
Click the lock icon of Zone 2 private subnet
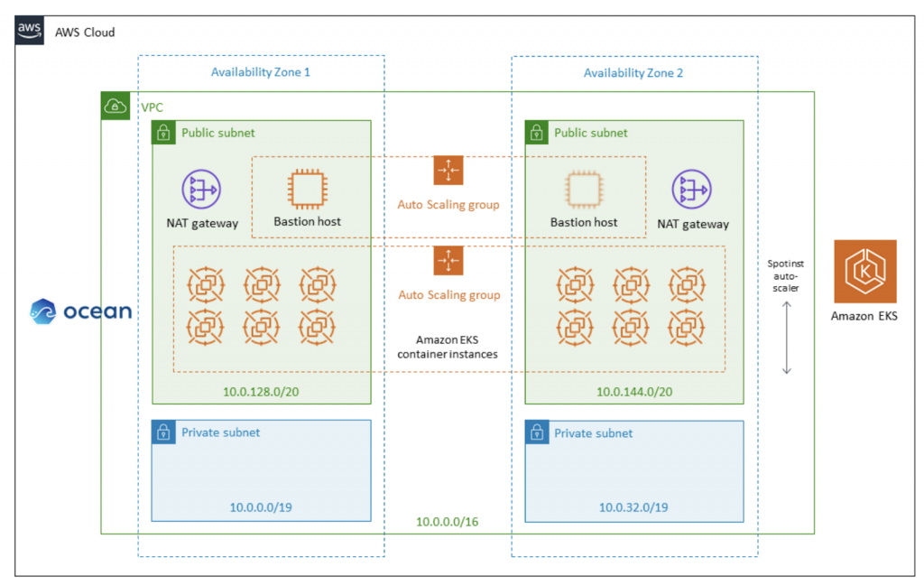[537, 432]
